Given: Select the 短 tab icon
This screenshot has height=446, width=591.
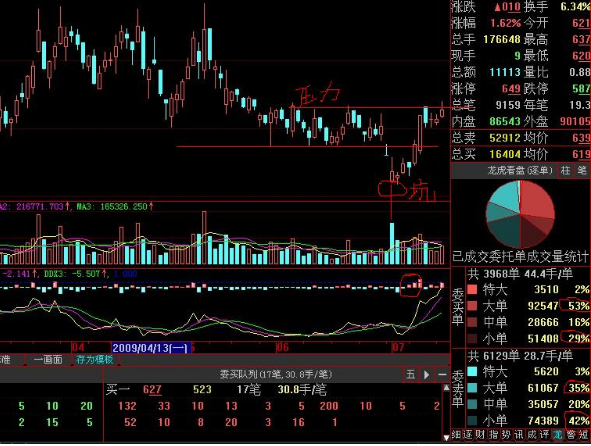Looking at the screenshot, I should [x=583, y=435].
